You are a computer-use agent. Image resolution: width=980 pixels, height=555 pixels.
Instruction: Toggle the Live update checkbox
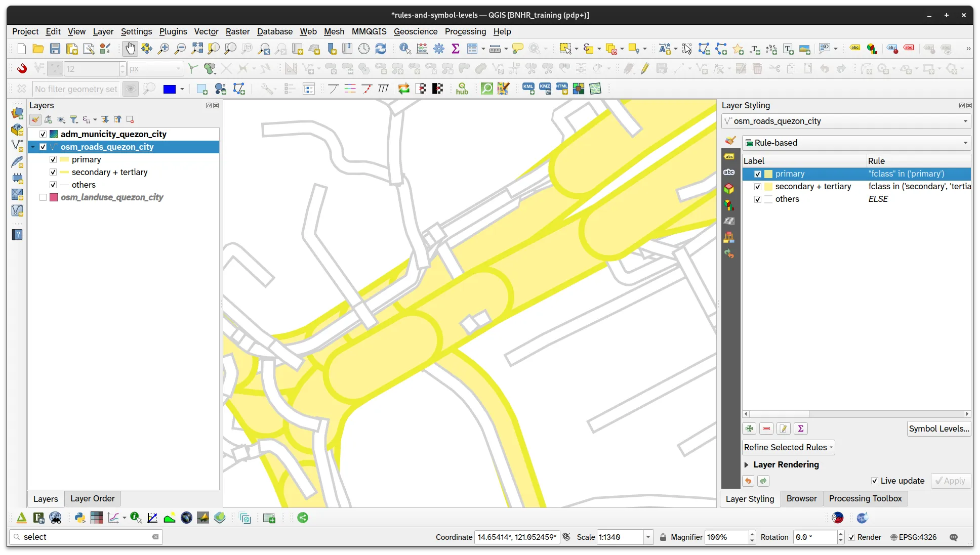click(874, 481)
